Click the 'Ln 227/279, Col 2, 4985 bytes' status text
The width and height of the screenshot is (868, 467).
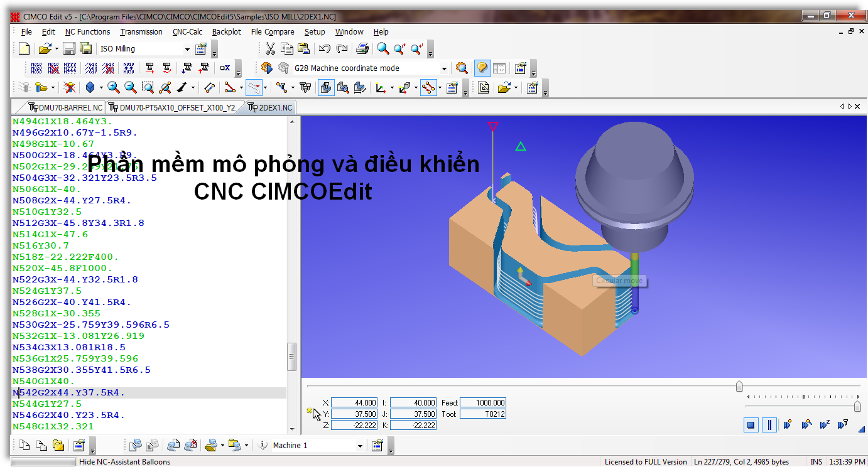[742, 462]
